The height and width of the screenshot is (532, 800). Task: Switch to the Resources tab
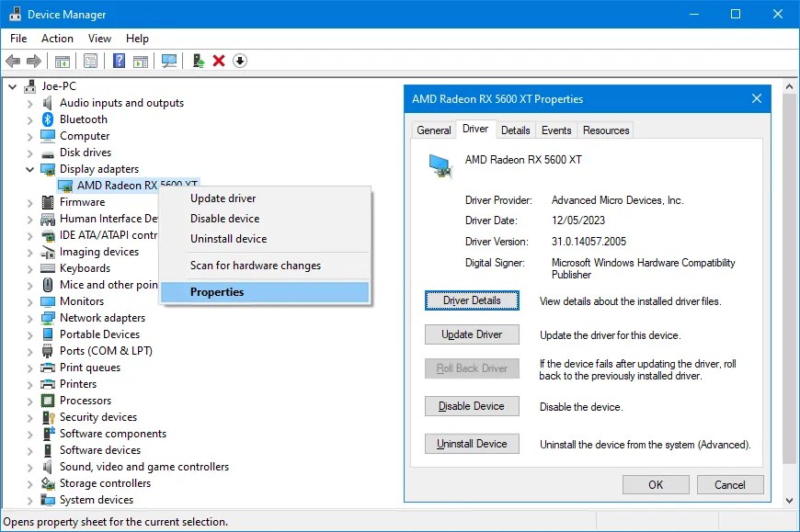(606, 130)
